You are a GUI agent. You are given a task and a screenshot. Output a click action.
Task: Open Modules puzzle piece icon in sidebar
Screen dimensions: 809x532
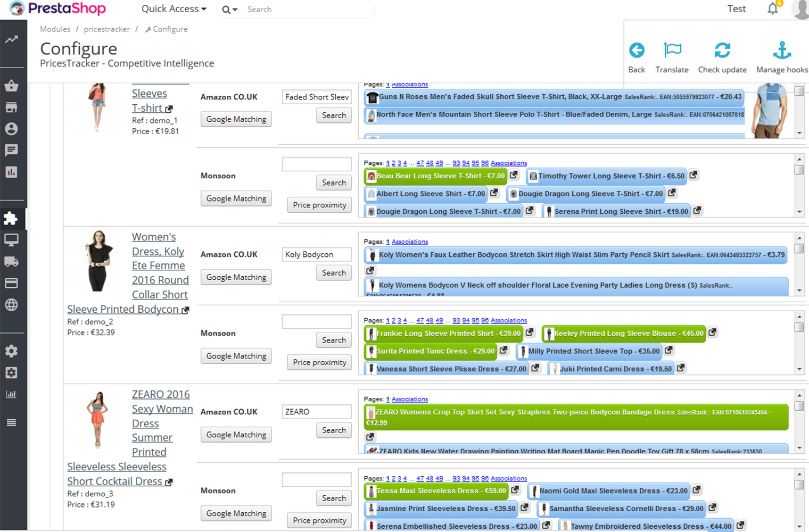click(x=11, y=218)
